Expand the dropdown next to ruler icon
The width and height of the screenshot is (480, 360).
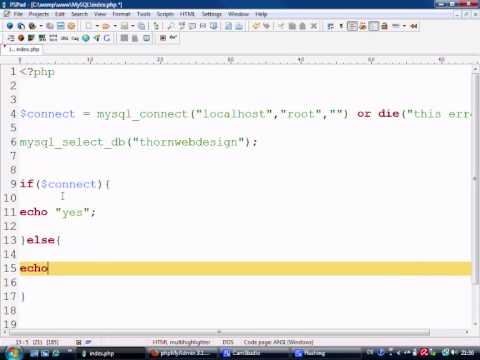tap(404, 26)
